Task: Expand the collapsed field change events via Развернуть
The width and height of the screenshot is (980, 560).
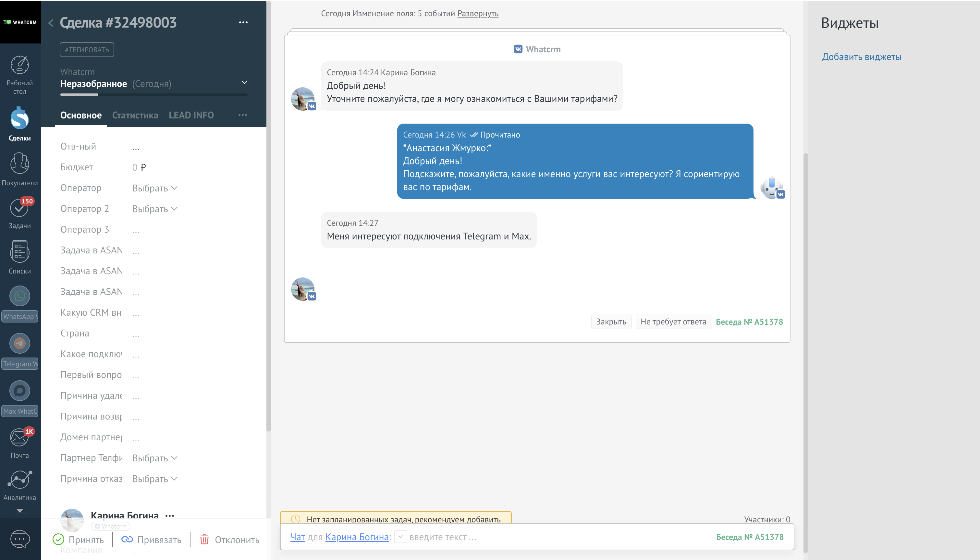Action: pyautogui.click(x=478, y=13)
